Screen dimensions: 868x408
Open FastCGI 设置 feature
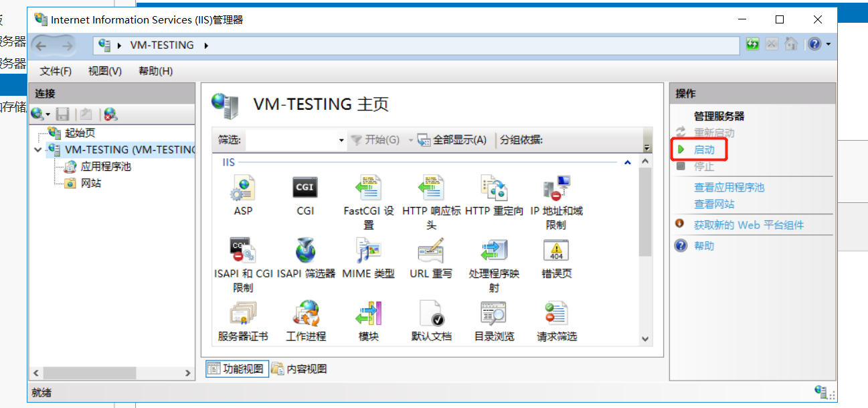[368, 188]
